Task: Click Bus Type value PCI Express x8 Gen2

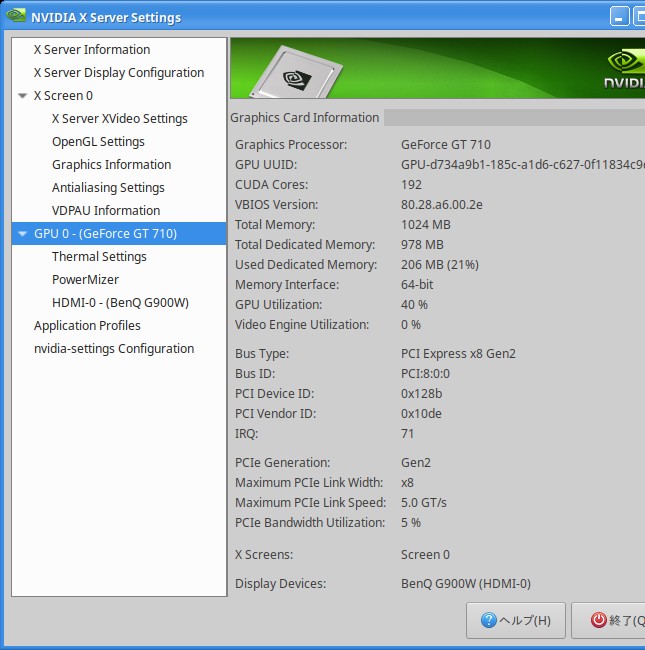Action: (x=458, y=354)
